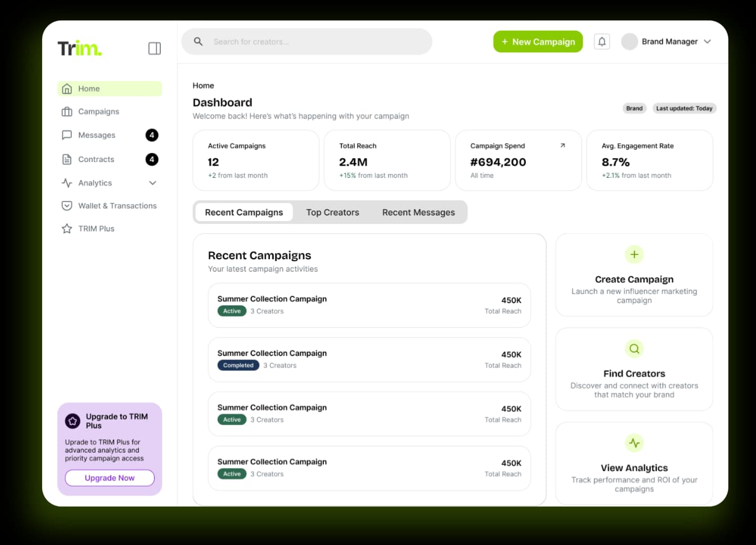The image size is (756, 545).
Task: Expand the Analytics submenu chevron
Action: 152,183
